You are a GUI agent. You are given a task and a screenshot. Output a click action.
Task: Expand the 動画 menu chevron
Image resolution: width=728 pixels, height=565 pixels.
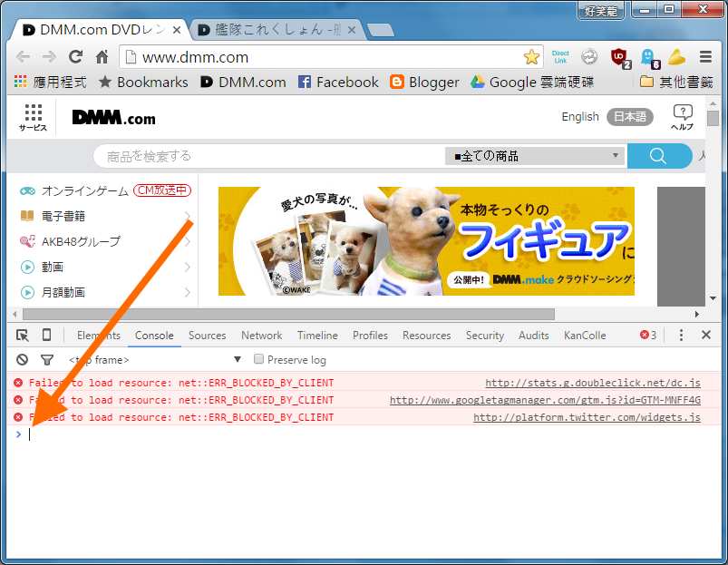tap(187, 267)
